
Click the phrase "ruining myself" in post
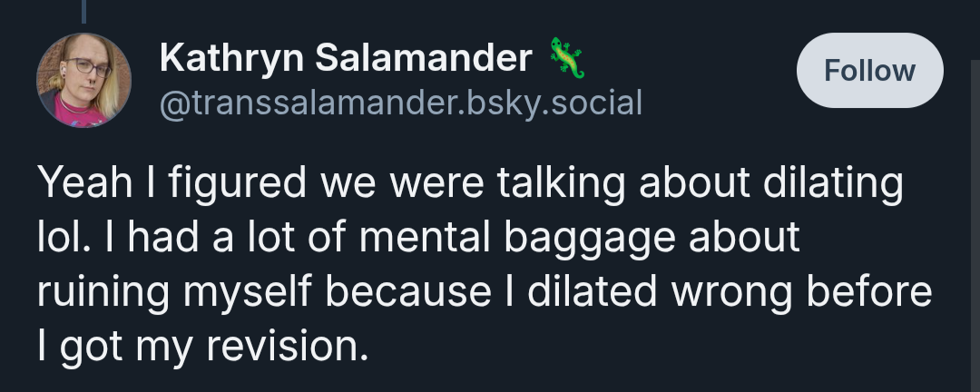(174, 293)
